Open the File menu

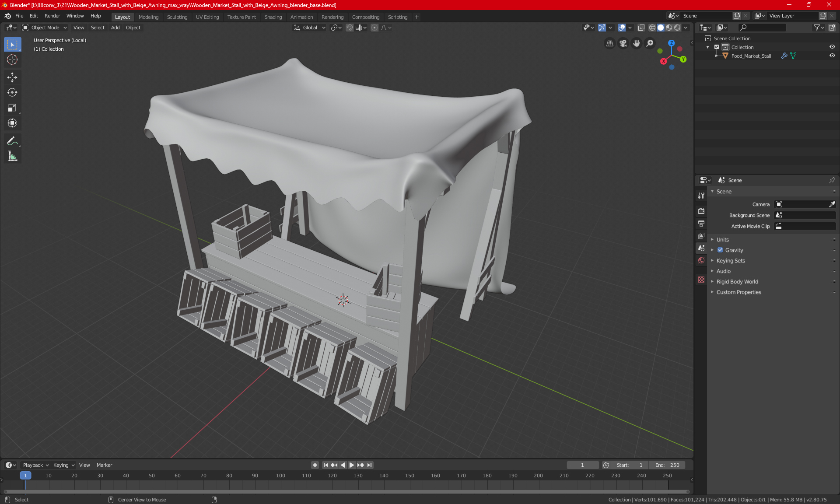[19, 16]
